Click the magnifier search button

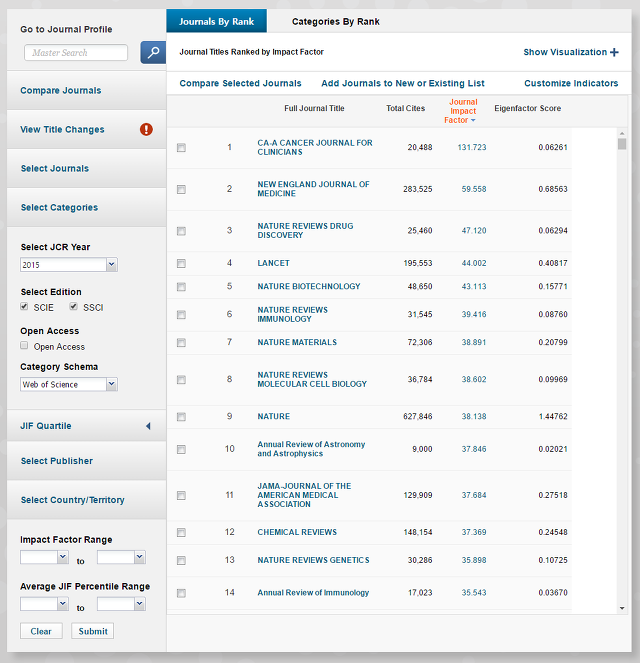coord(153,52)
